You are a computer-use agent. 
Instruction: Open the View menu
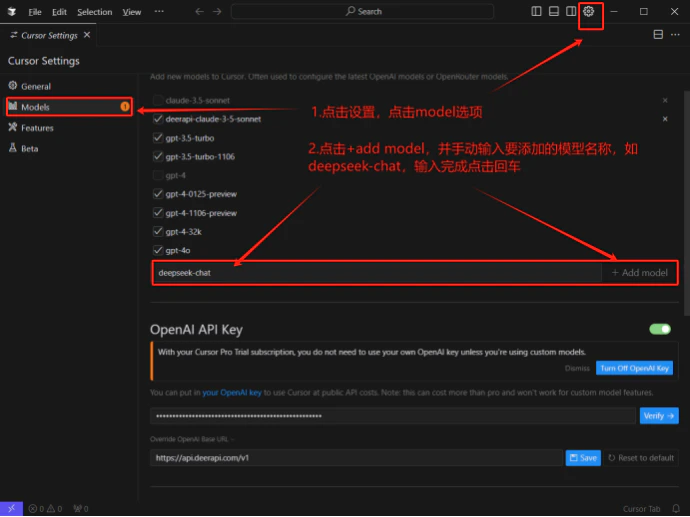pos(132,12)
